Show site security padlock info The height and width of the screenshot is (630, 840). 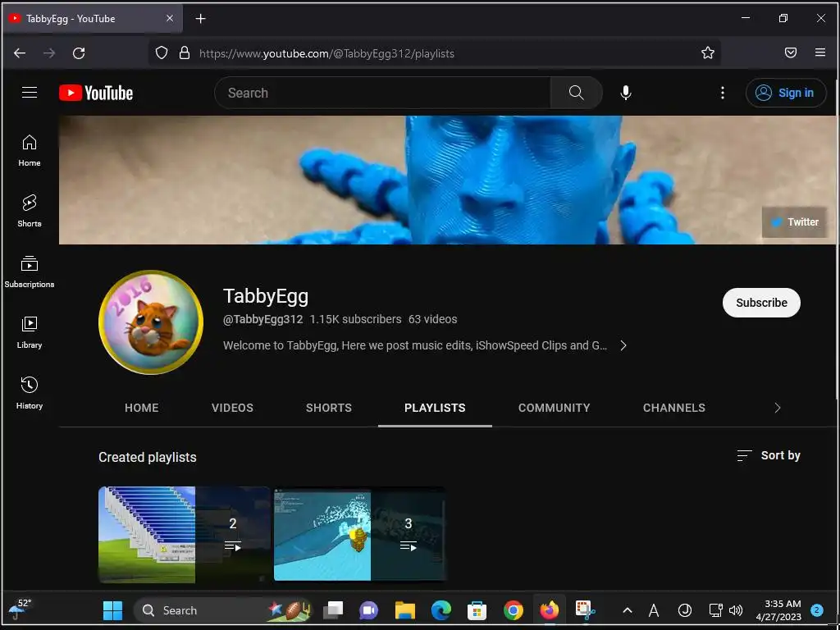click(185, 53)
